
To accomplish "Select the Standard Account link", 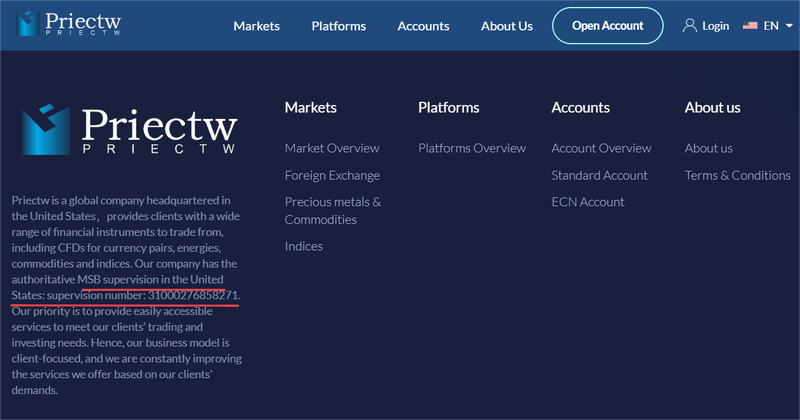I will 599,176.
